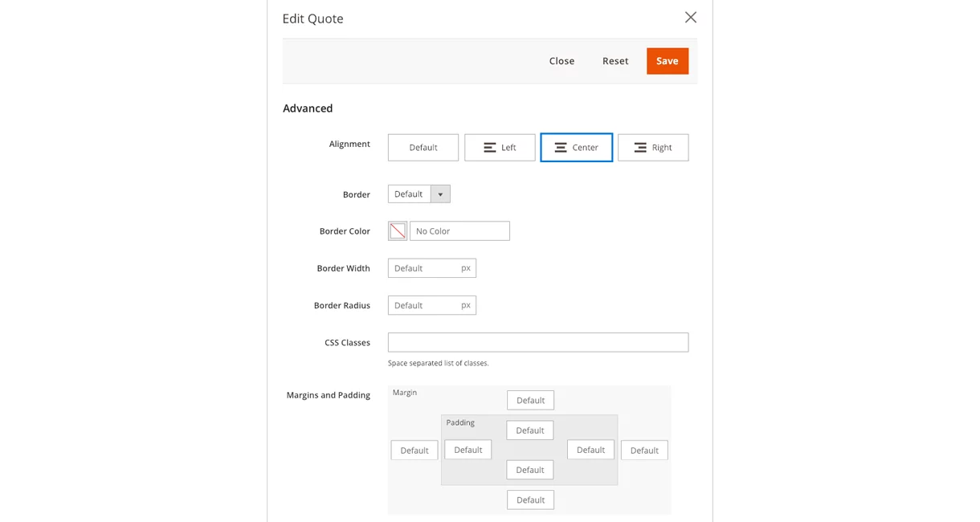Select the right Margin field
This screenshot has height=522, width=980.
(644, 451)
